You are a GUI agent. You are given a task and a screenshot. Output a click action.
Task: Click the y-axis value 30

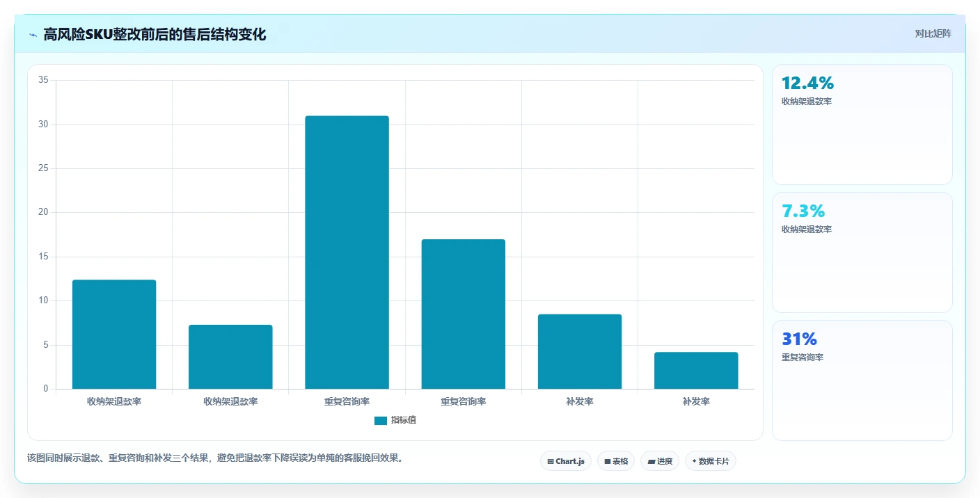(43, 124)
